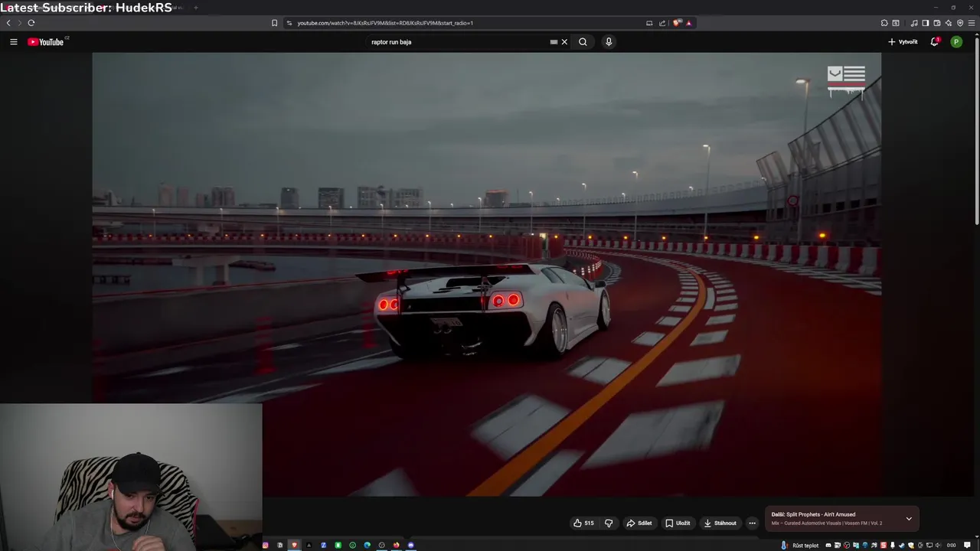This screenshot has width=980, height=551.
Task: Open the account avatar menu
Action: click(x=956, y=42)
